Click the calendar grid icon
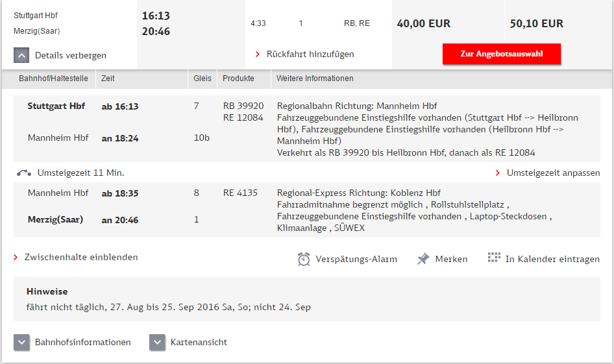The height and width of the screenshot is (364, 614). [494, 258]
